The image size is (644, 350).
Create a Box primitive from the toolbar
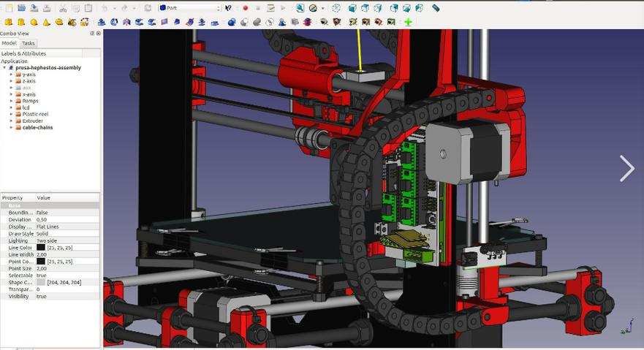point(8,22)
